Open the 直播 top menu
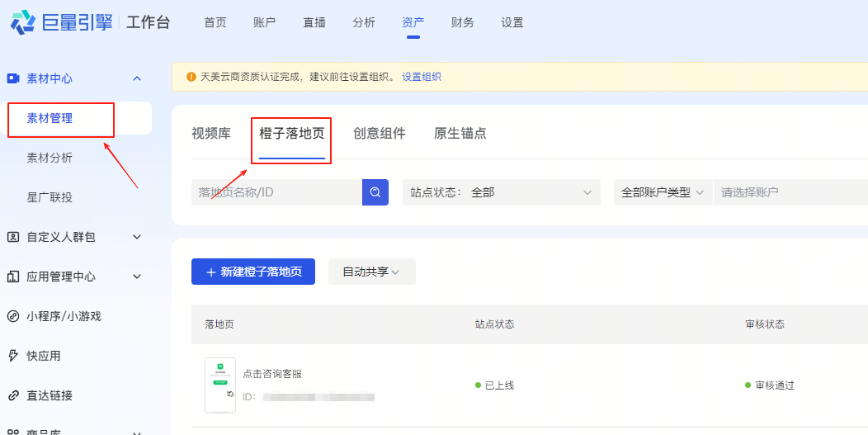This screenshot has height=435, width=868. 314,23
